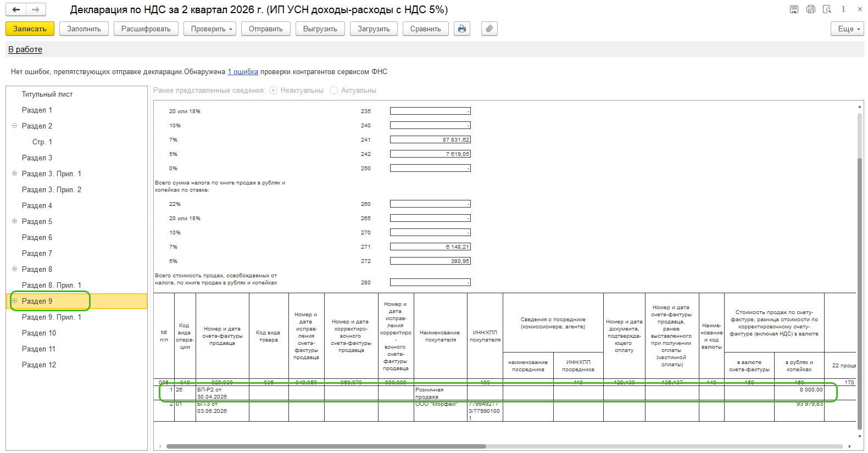Select the Неактуальны radio button
Viewport: 868px width, 453px height.
(x=273, y=90)
